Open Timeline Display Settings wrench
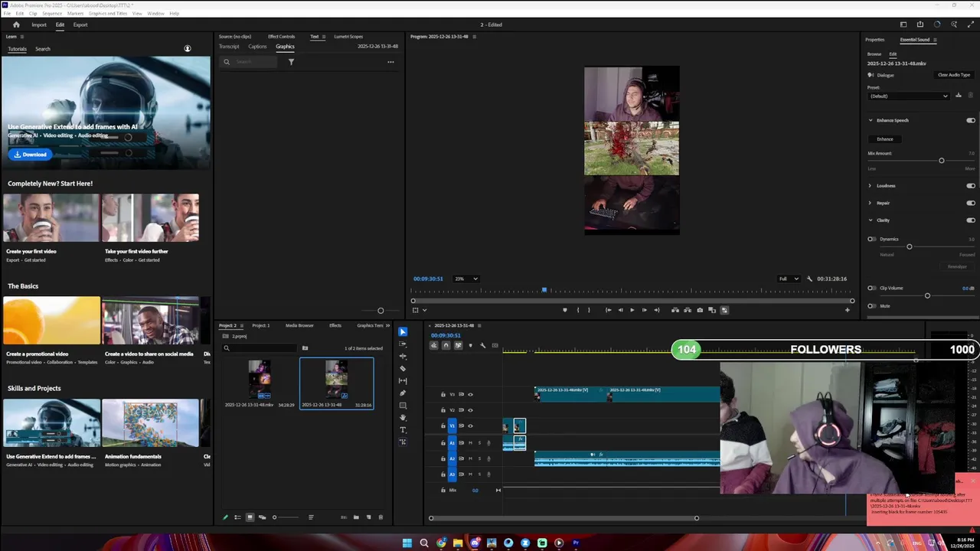Viewport: 980px width, 551px height. click(x=482, y=345)
